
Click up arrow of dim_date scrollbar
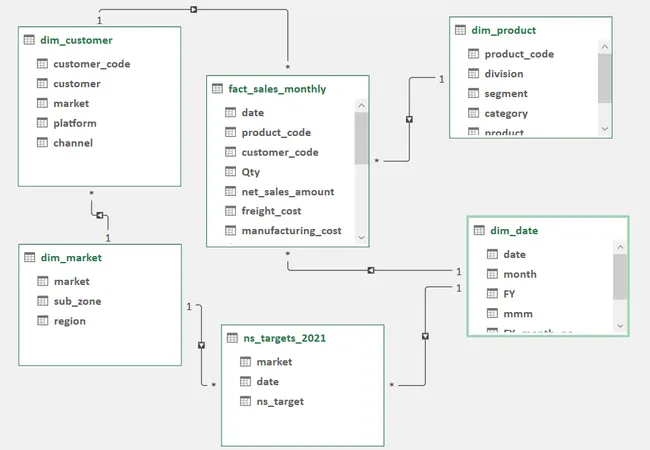(x=620, y=247)
